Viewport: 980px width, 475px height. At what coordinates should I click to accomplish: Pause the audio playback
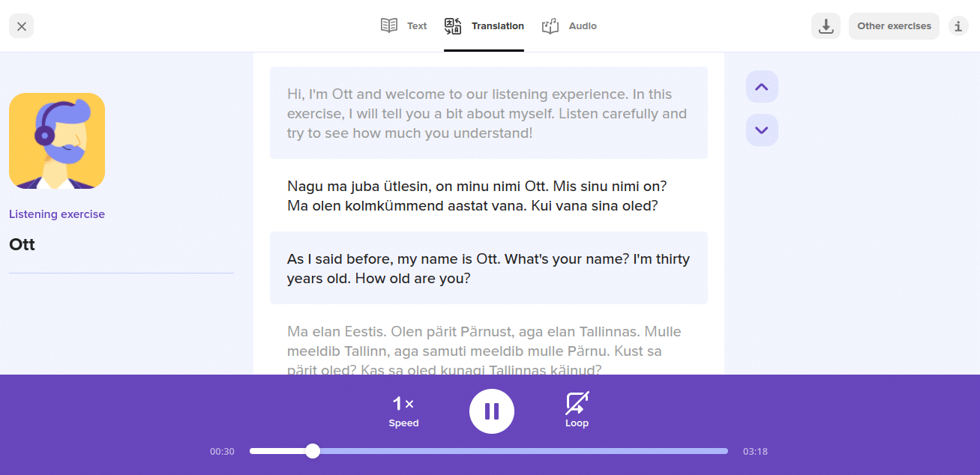pos(492,411)
